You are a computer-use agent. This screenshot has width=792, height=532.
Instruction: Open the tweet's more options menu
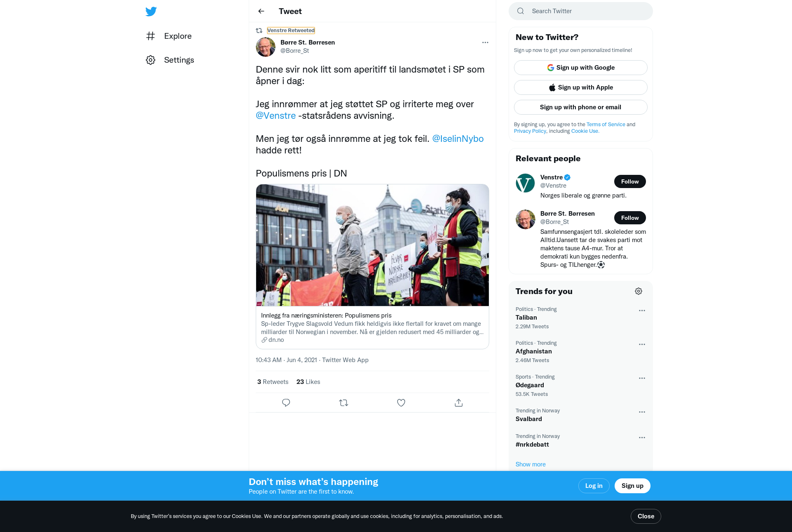(x=485, y=42)
